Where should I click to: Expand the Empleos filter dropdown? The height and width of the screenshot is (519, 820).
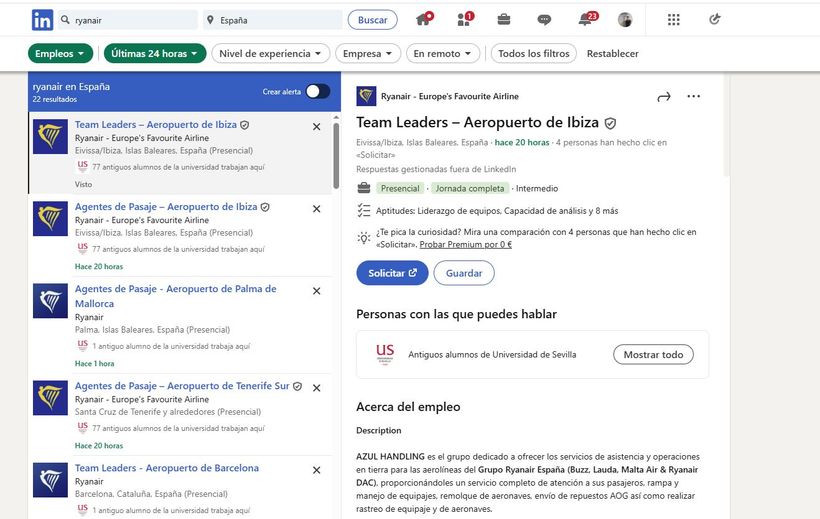[x=60, y=53]
